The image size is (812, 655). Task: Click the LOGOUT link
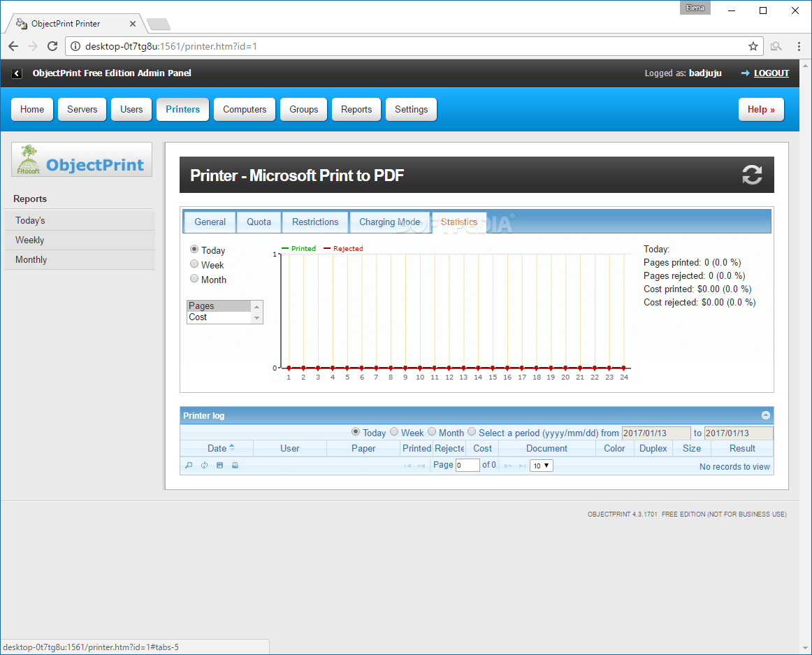(771, 73)
